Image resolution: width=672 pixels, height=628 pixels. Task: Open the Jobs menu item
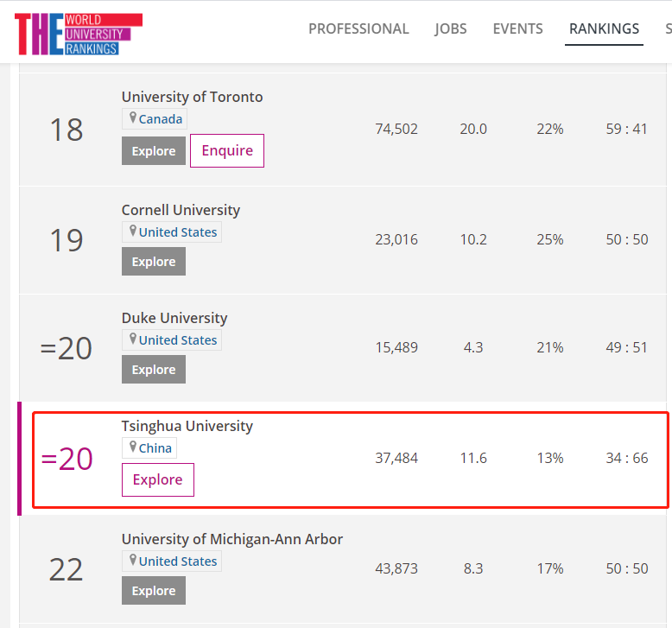pyautogui.click(x=450, y=29)
